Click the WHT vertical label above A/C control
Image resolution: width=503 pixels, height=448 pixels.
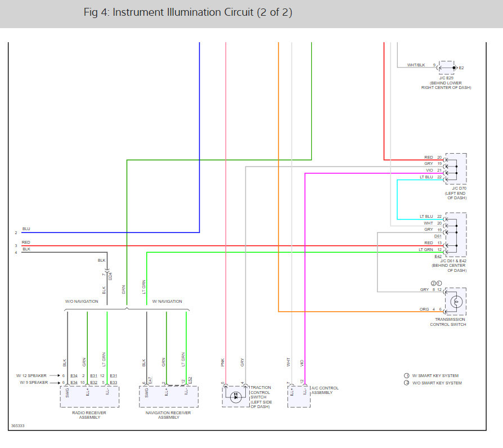[289, 362]
